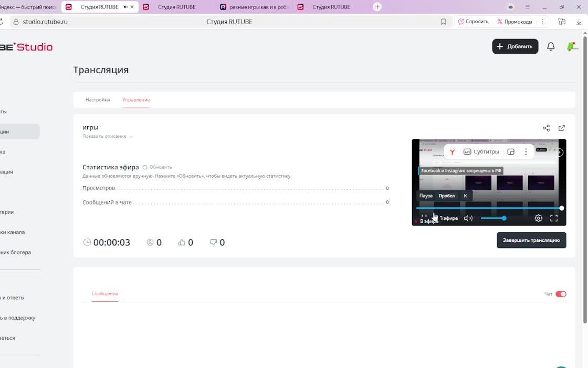
Task: Open player settings gear icon
Action: click(x=538, y=218)
